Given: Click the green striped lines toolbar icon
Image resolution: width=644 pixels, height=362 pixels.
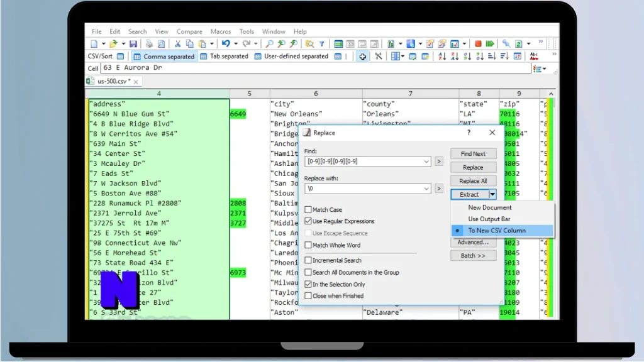Looking at the screenshot, I should pos(338,44).
